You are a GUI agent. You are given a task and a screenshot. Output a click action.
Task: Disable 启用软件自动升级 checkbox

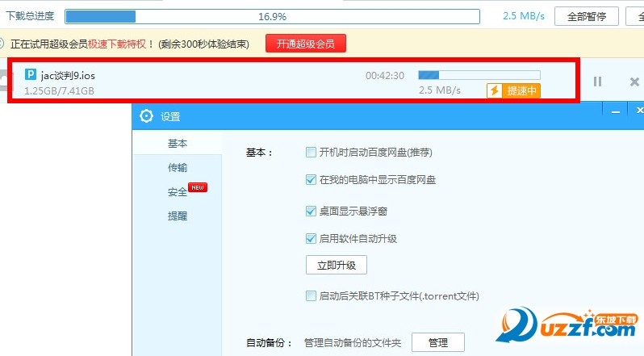[x=311, y=239]
